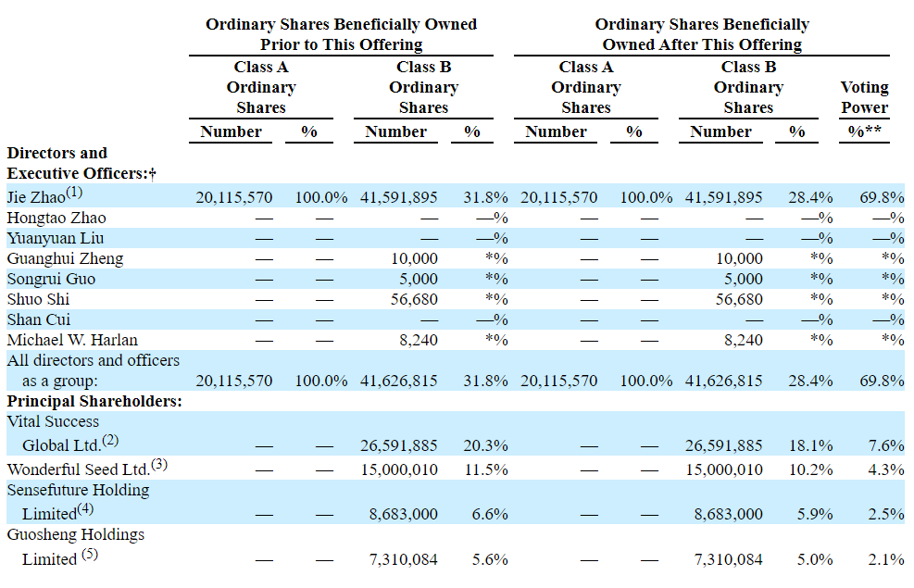Viewport: 914px width, 588px height.
Task: Click the 5.6% value for Guosheng Holdings
Action: (x=490, y=560)
